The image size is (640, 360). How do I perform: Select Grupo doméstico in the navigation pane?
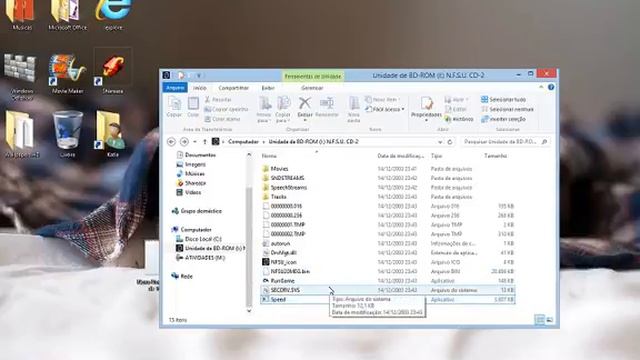pyautogui.click(x=197, y=211)
